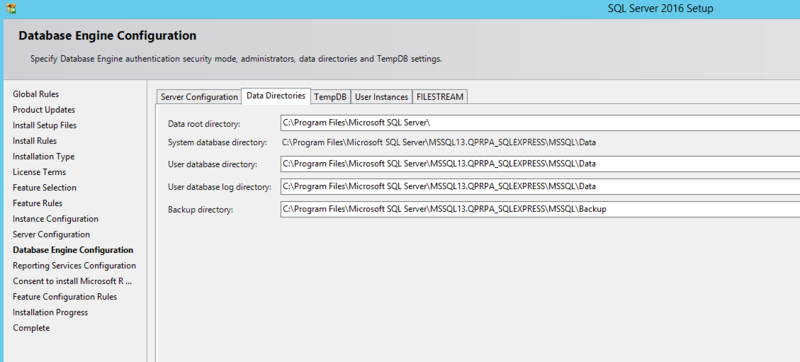Viewport: 800px width, 362px height.
Task: Select Product Updates in the step list
Action: point(44,110)
